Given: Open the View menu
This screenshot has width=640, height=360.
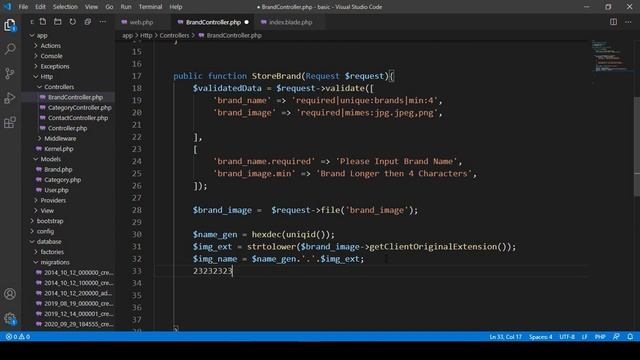Looking at the screenshot, I should (x=91, y=7).
